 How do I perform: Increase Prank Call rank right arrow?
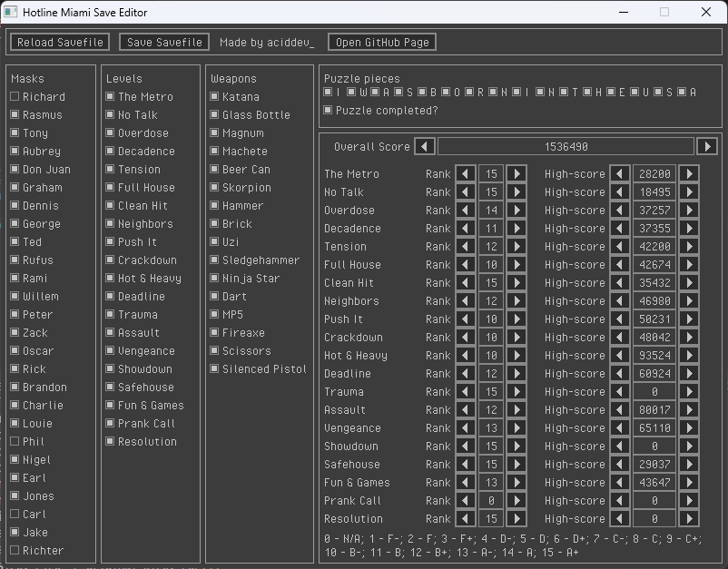point(516,500)
